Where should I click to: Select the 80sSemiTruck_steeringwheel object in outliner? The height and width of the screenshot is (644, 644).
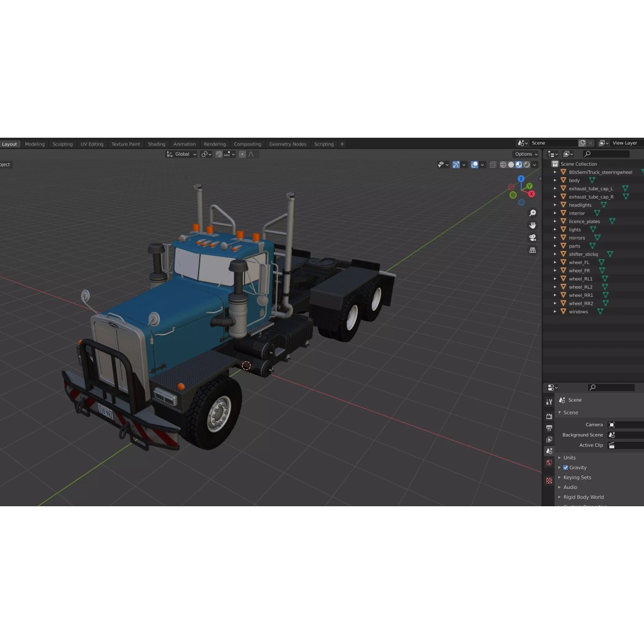600,172
